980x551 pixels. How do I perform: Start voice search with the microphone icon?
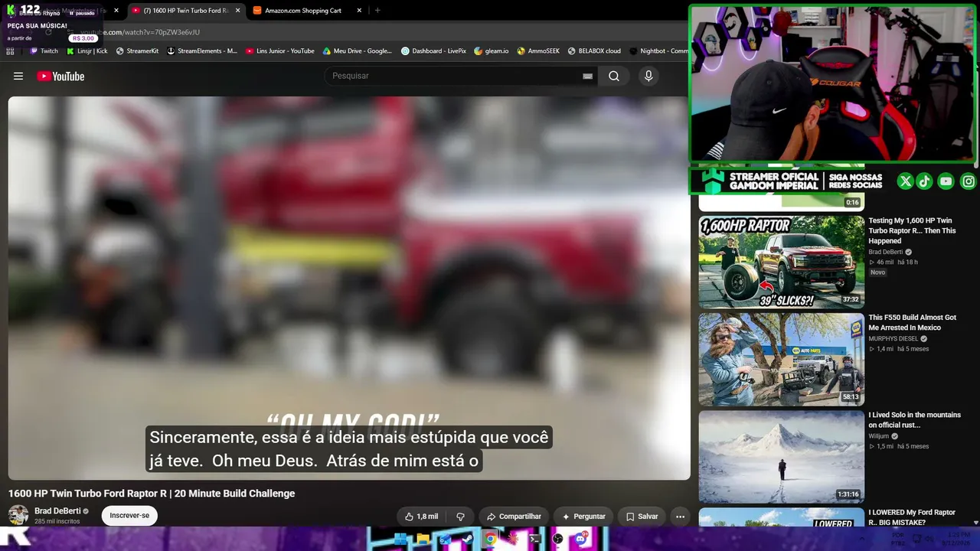coord(648,76)
